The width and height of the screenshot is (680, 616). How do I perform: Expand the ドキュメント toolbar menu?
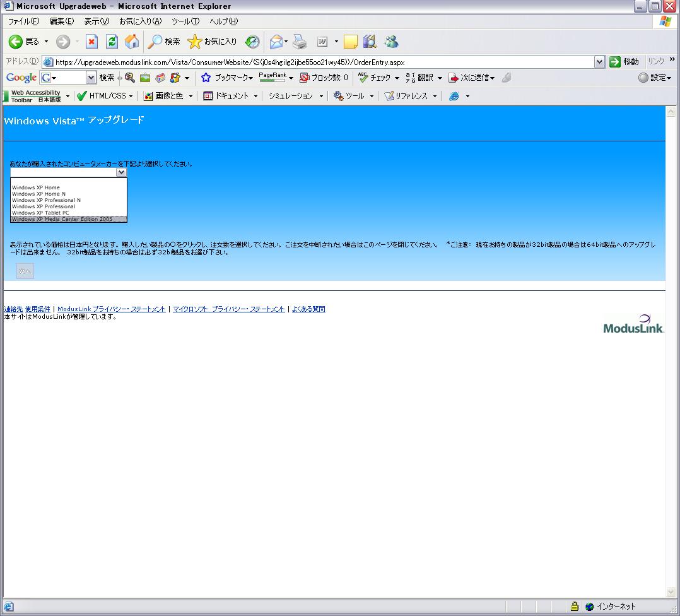[255, 97]
